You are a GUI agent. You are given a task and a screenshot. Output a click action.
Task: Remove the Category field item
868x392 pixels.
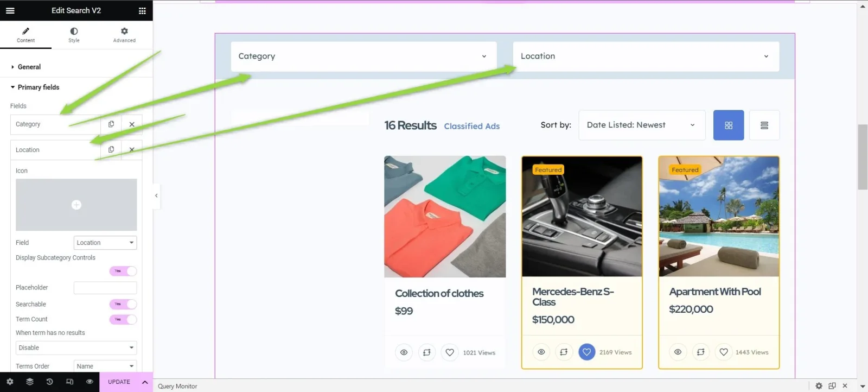tap(132, 124)
